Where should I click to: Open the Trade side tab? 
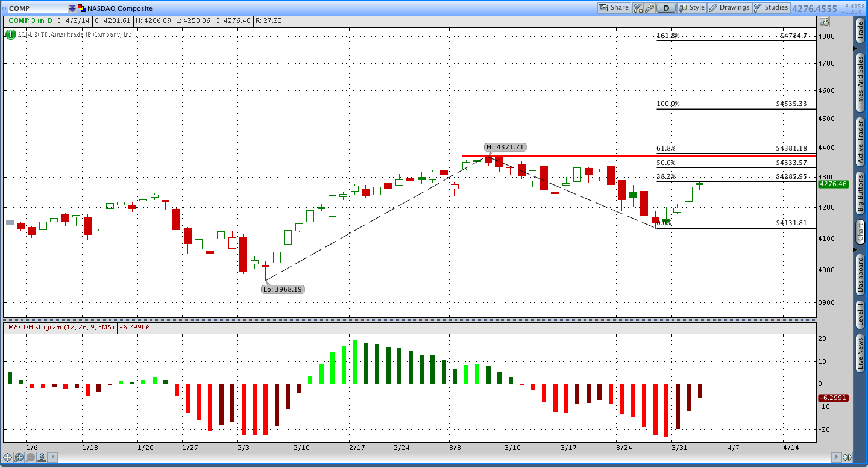click(860, 30)
